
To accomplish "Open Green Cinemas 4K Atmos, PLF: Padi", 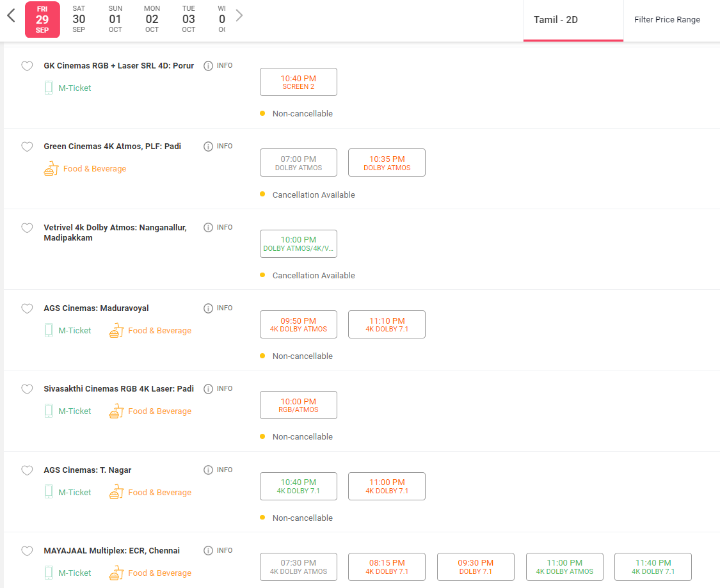I will [x=113, y=147].
